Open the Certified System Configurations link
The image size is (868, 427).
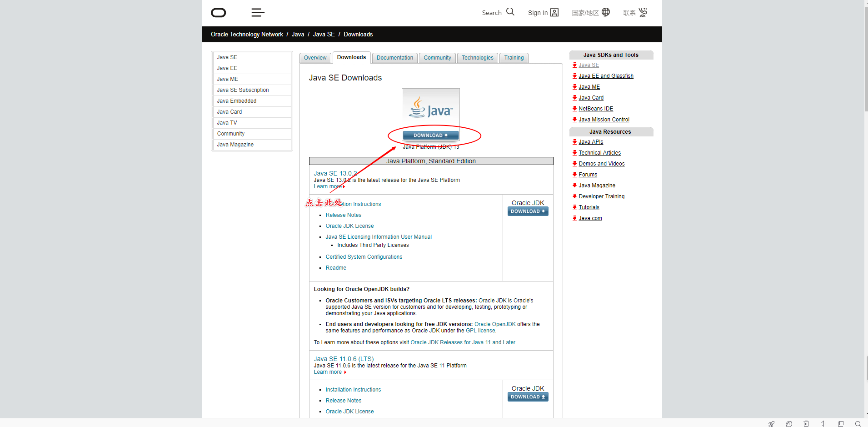click(364, 257)
